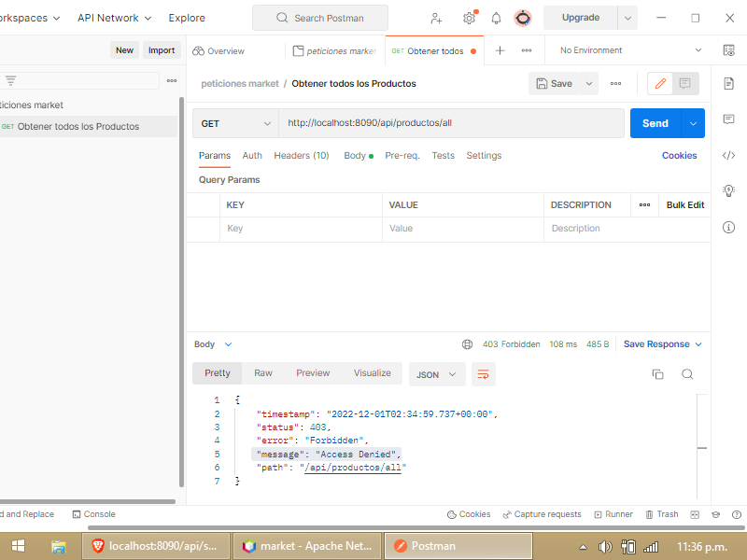This screenshot has width=747, height=560.
Task: Open environment quick look icon
Action: tap(728, 50)
